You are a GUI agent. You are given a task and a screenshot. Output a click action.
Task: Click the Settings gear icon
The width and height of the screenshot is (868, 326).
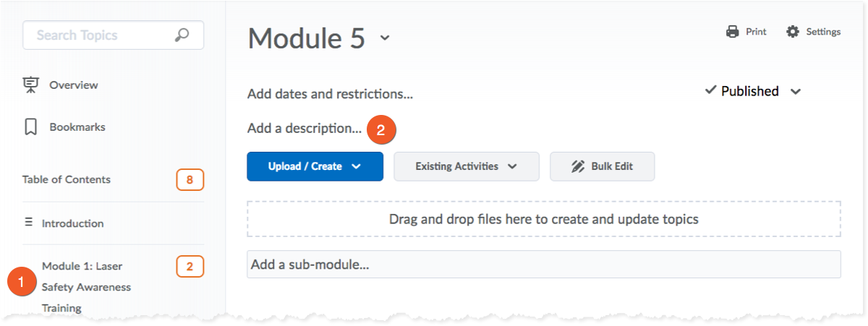793,32
